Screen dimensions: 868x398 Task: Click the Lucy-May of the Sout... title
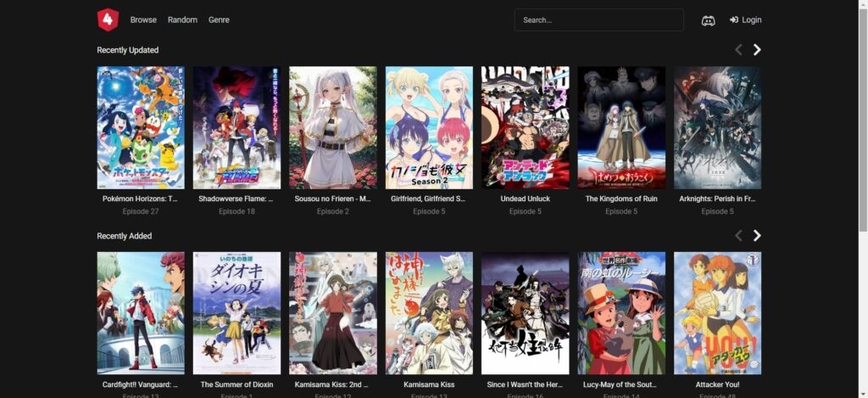point(621,384)
